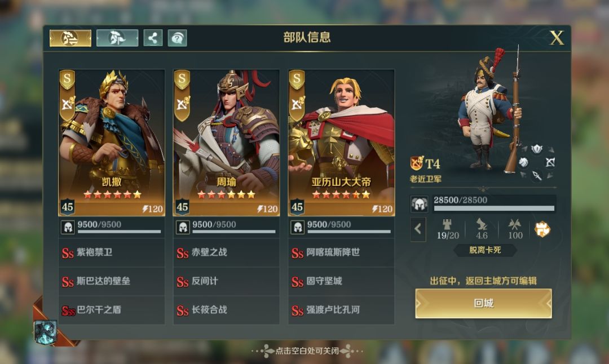Open the help question-mark icon
This screenshot has width=609, height=364.
tap(178, 38)
